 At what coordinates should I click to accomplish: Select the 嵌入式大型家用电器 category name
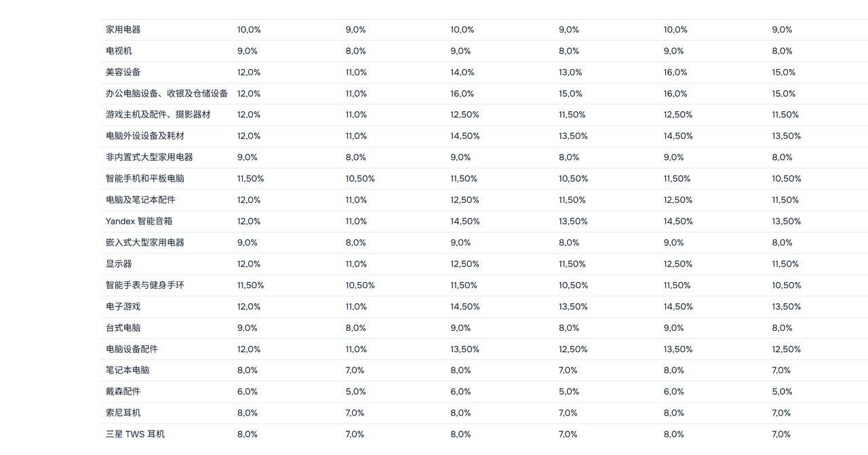click(145, 243)
